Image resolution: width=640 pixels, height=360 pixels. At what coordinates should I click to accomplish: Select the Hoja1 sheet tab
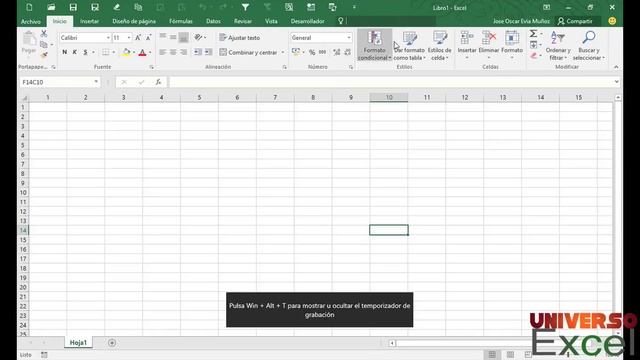point(78,342)
